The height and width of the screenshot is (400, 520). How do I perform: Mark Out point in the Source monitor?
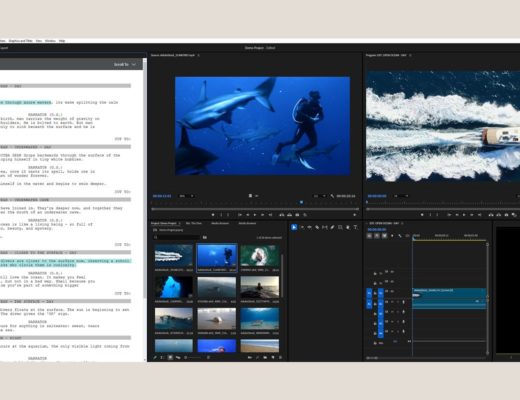point(228,215)
